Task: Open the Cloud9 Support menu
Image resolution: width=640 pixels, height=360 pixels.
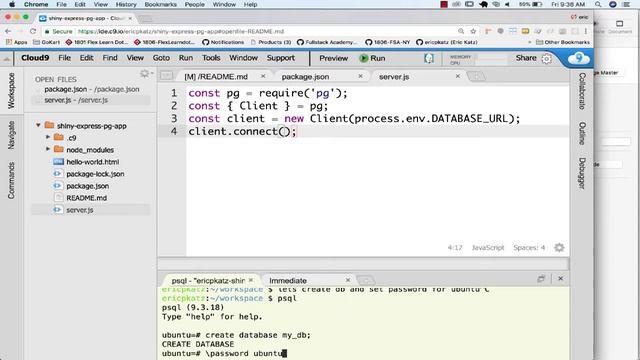Action: click(281, 58)
